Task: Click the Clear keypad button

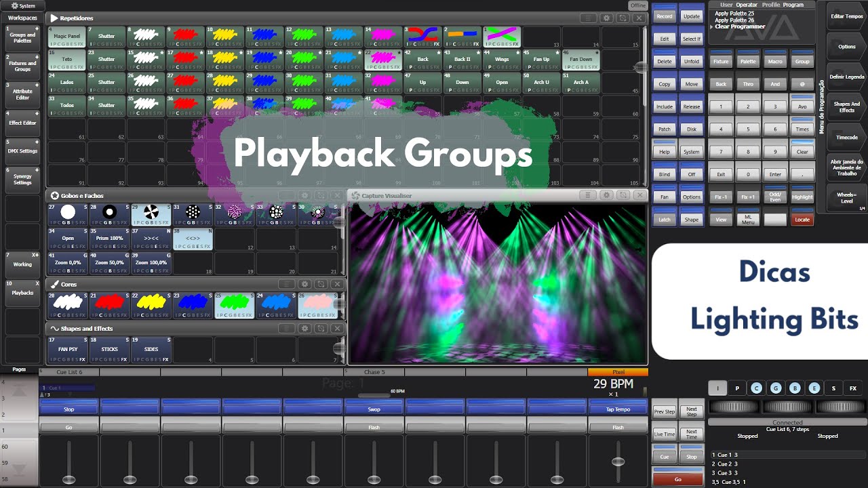Action: coord(802,150)
